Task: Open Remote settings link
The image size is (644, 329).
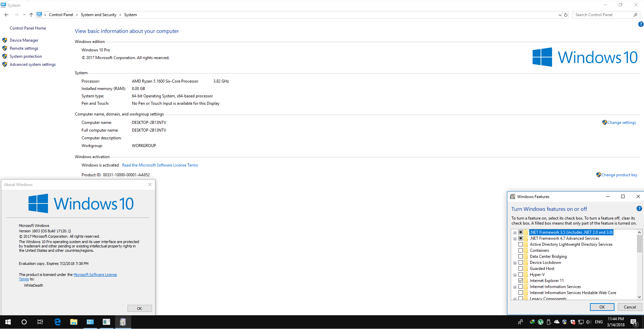Action: [x=24, y=48]
